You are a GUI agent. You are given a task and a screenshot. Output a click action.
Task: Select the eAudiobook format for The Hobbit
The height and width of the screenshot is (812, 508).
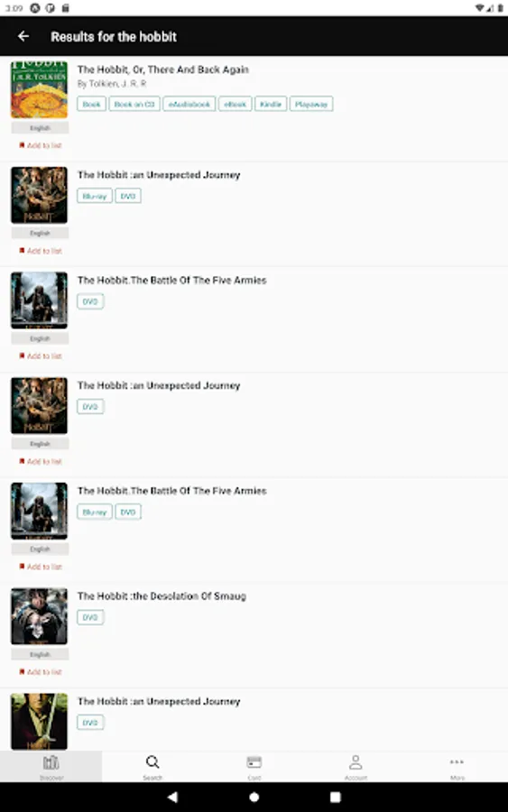point(189,104)
